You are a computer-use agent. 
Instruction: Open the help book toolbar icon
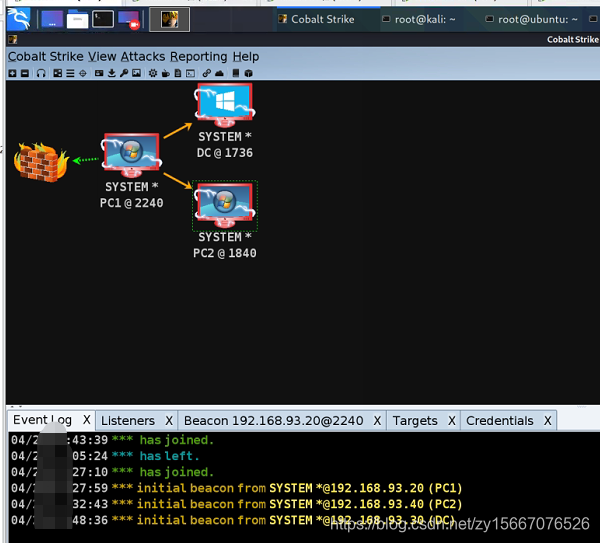point(236,73)
